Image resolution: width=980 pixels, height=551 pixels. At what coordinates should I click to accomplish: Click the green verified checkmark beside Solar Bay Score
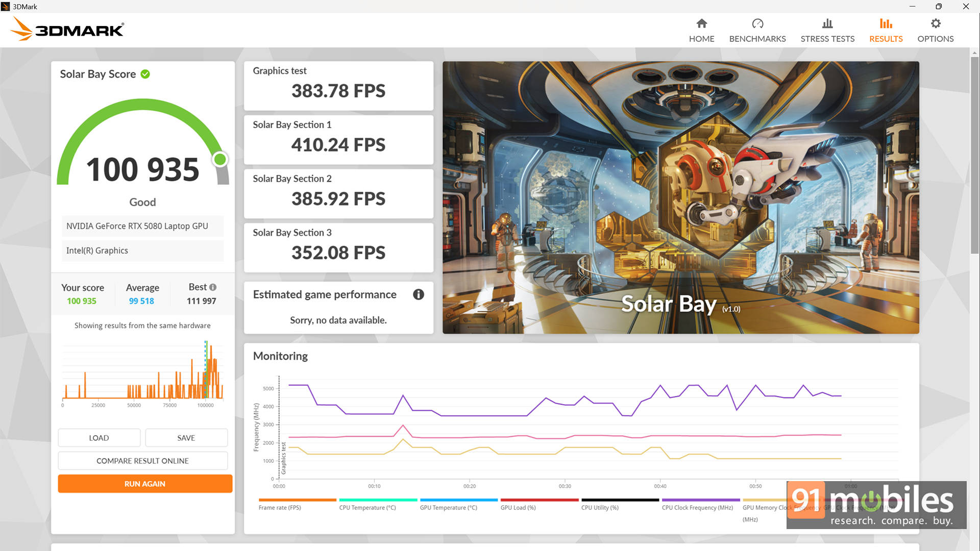(145, 74)
